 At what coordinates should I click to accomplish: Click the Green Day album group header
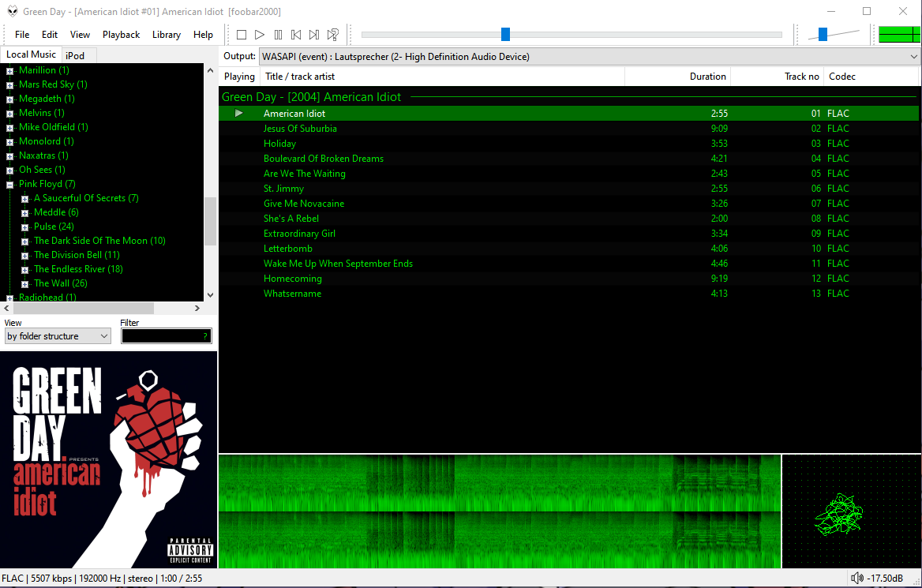[568, 97]
